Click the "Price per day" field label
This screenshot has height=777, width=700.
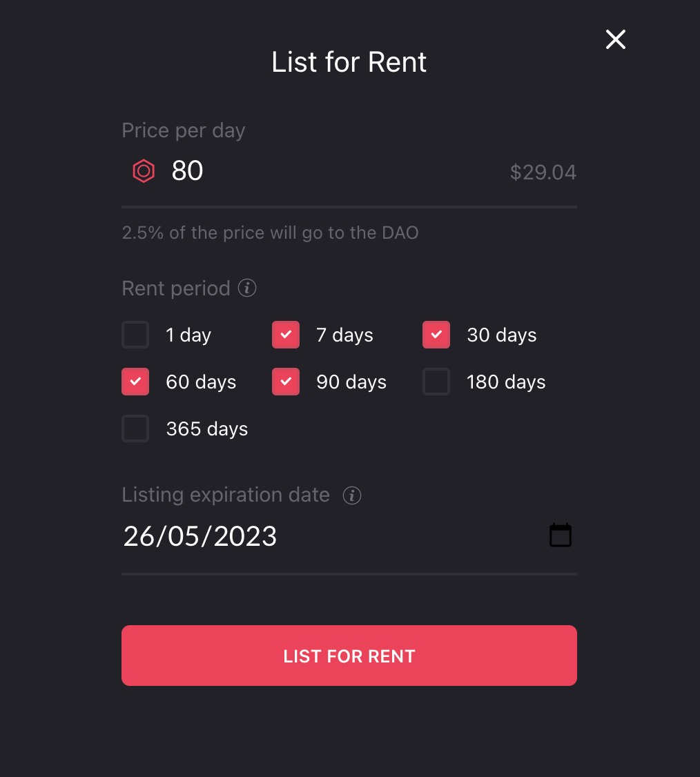click(184, 130)
